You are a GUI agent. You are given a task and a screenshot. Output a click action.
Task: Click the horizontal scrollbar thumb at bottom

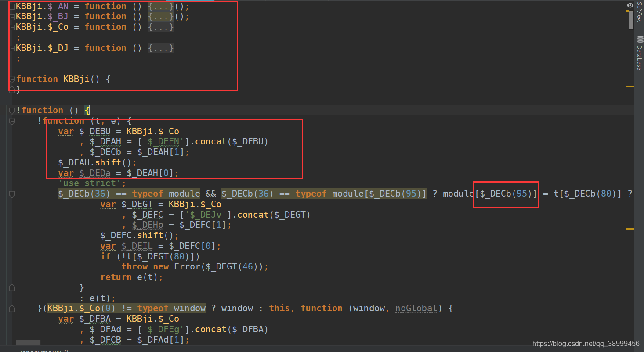pos(28,342)
